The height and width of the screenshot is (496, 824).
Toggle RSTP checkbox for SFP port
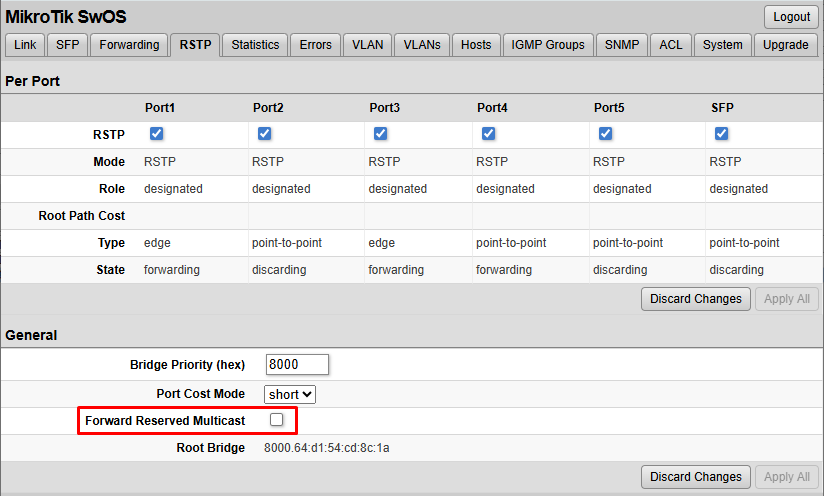pos(722,133)
